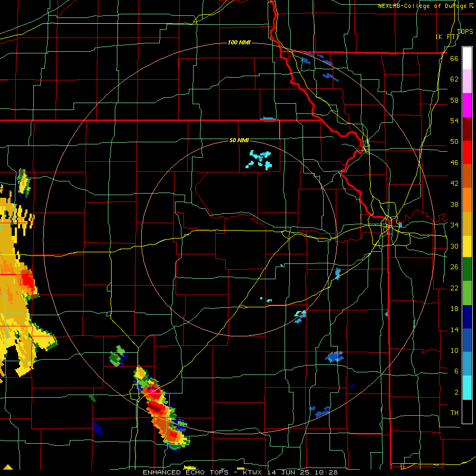
Task: Click the "30" legend value
Action: (454, 246)
